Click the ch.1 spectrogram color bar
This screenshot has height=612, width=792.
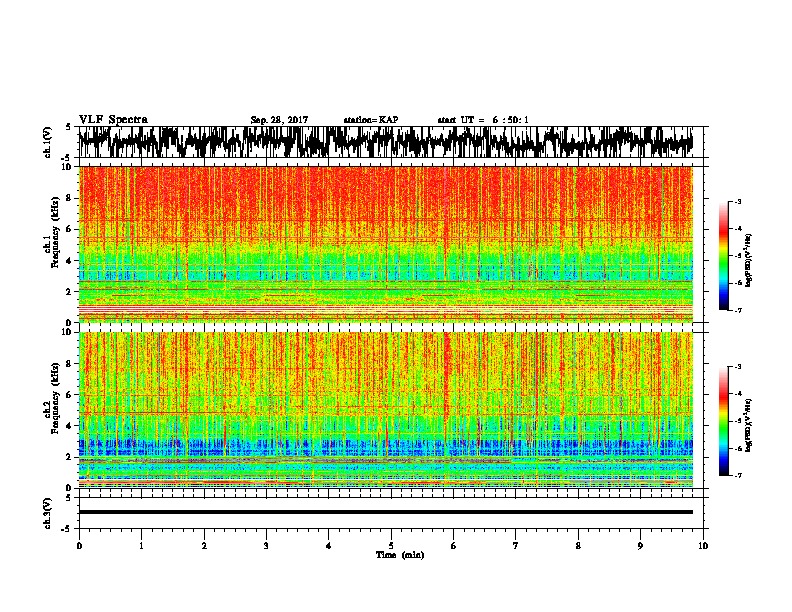tap(723, 256)
